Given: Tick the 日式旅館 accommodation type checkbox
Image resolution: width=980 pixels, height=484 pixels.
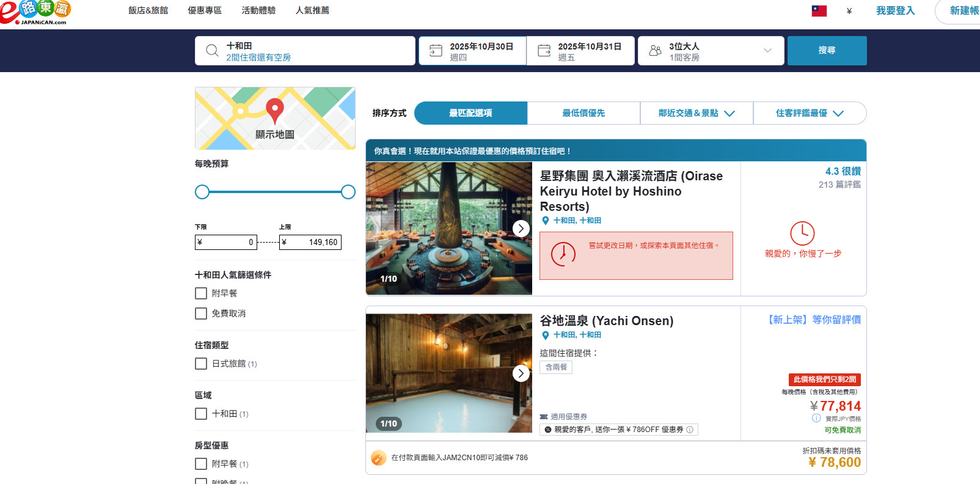Looking at the screenshot, I should pyautogui.click(x=201, y=364).
